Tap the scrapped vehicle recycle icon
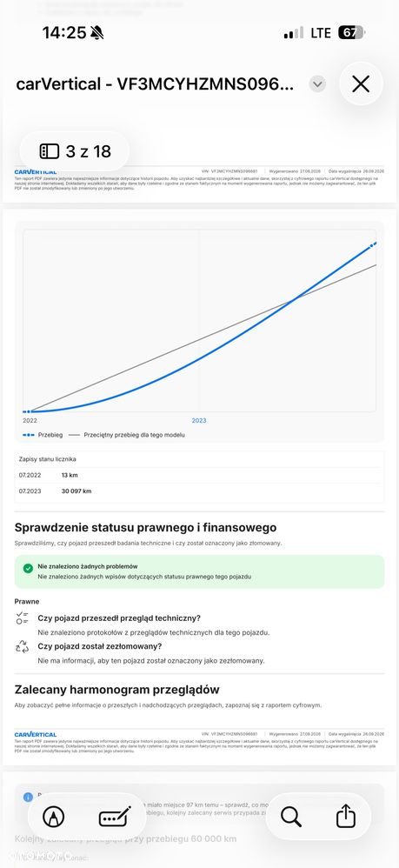 point(22,646)
